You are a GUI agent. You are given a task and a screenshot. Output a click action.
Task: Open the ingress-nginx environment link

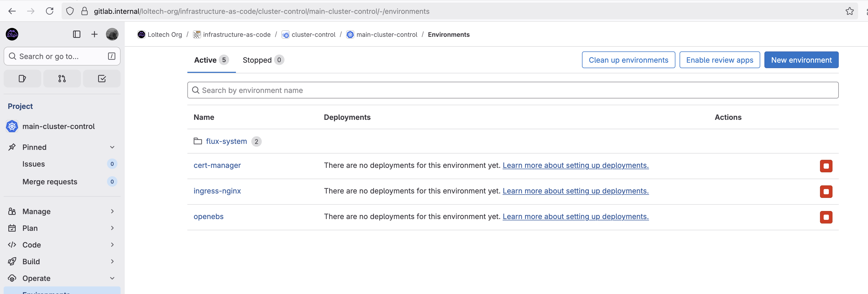(x=217, y=191)
